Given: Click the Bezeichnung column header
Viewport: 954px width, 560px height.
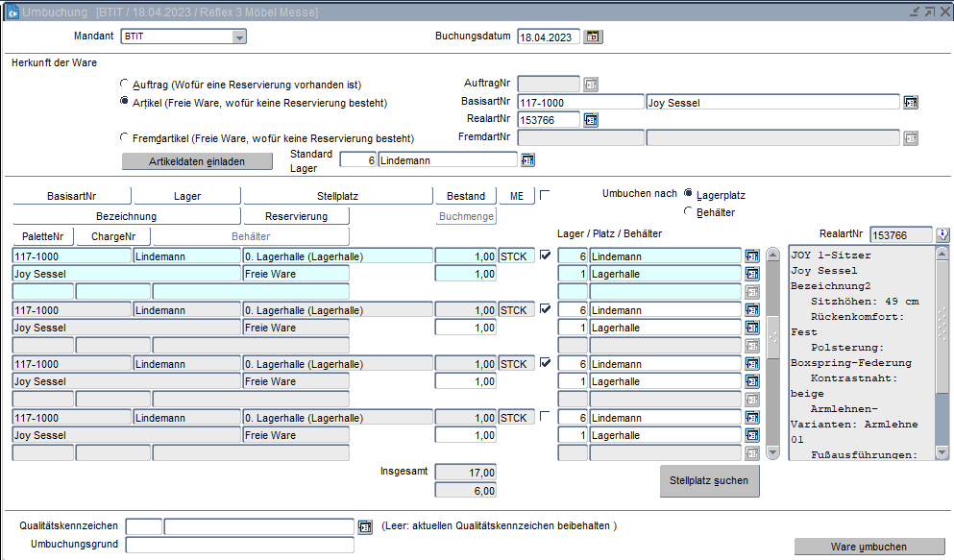Looking at the screenshot, I should tap(126, 216).
